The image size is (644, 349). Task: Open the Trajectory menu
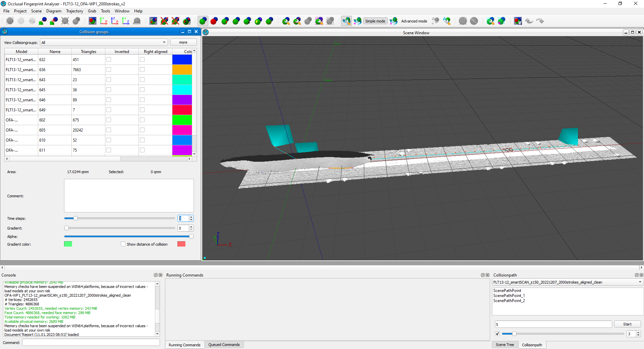click(x=74, y=11)
